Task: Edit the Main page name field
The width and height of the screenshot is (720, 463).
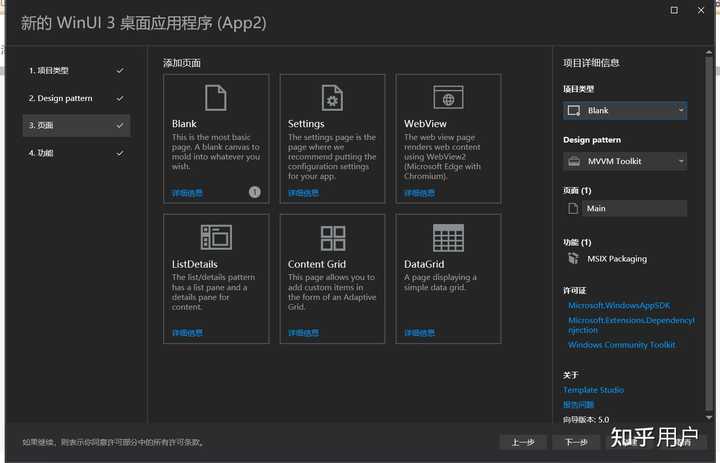Action: (x=635, y=209)
